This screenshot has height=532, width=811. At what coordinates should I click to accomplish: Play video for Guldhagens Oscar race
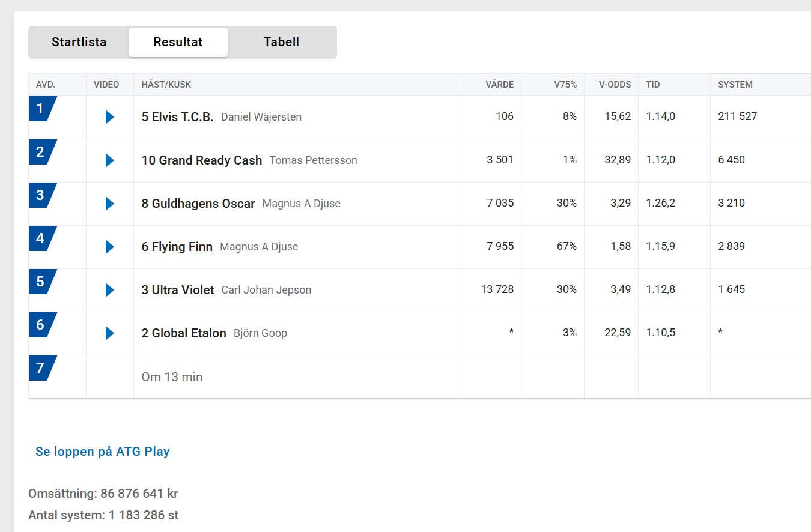(x=109, y=204)
